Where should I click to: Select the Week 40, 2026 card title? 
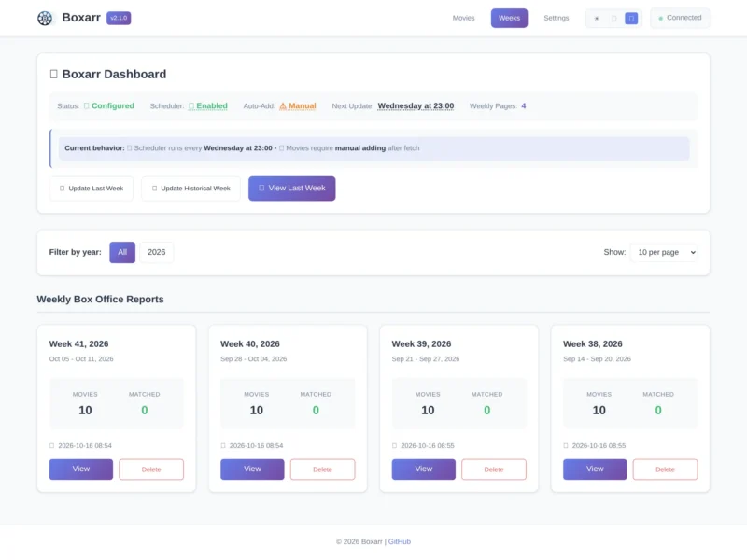click(250, 344)
